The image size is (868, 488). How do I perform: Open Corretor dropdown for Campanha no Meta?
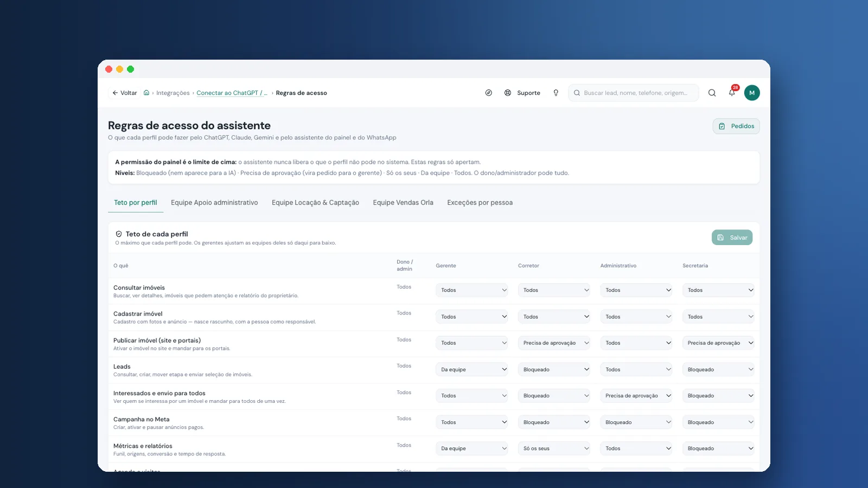pyautogui.click(x=554, y=422)
